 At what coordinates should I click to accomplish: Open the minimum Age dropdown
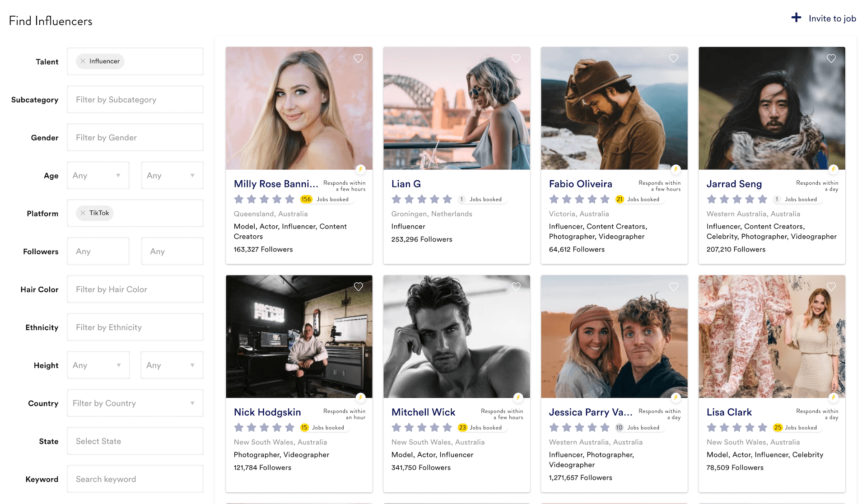click(98, 175)
